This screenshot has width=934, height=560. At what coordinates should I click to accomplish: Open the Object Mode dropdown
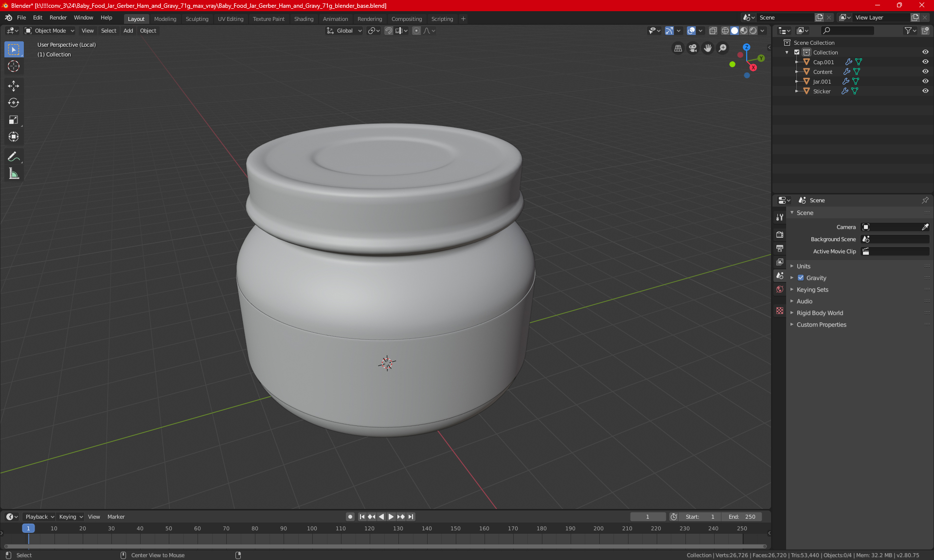point(50,31)
